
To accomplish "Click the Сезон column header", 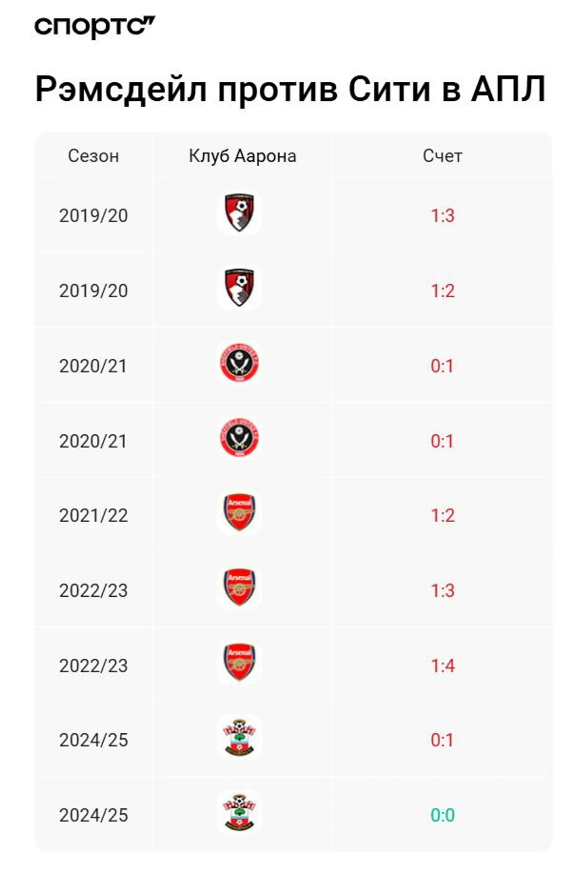I will pos(93,156).
